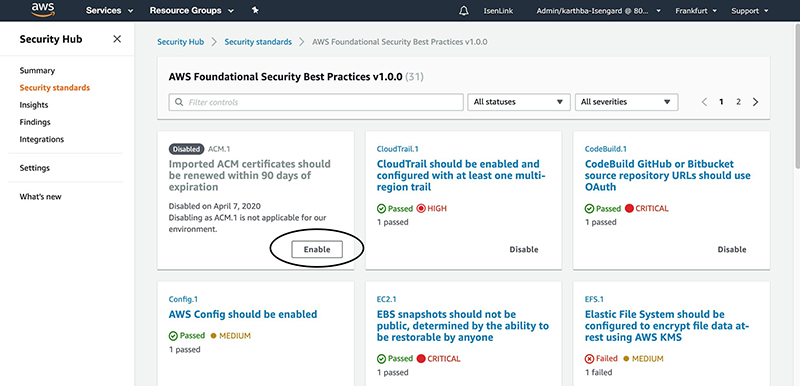Click the AWS logo icon
This screenshot has height=386, width=800.
[x=43, y=10]
